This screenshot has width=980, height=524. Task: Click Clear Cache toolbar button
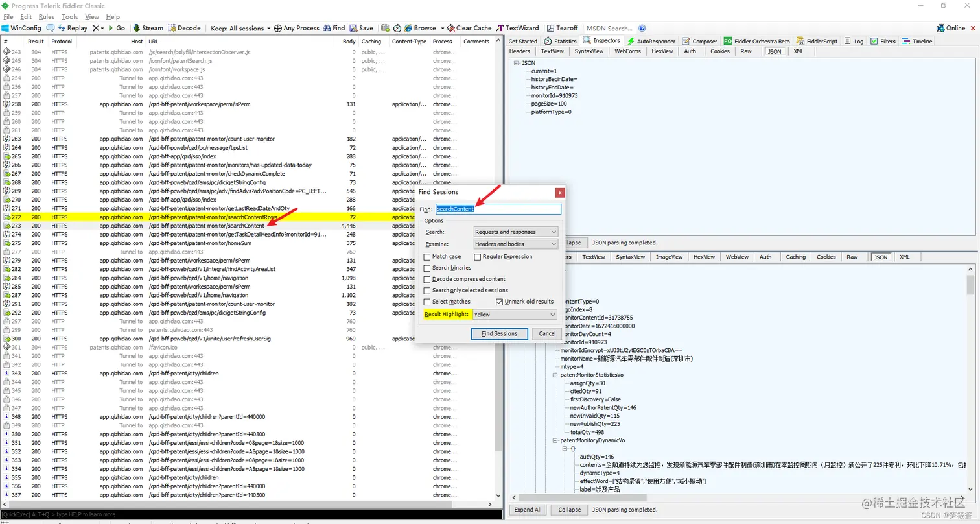469,28
